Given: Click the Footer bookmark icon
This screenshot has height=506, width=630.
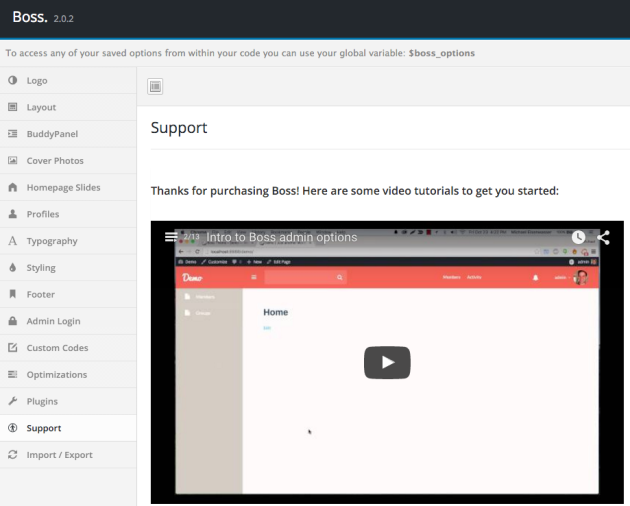Looking at the screenshot, I should 13,294.
